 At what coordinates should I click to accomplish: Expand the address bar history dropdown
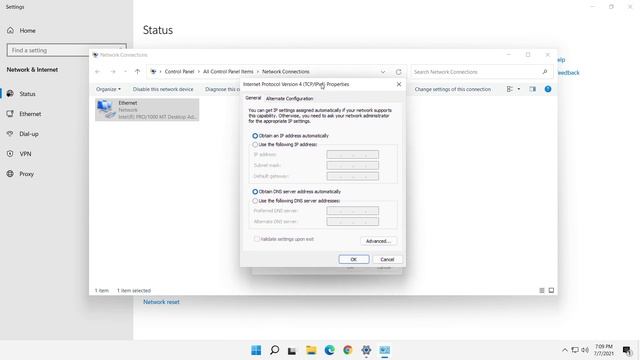point(383,72)
